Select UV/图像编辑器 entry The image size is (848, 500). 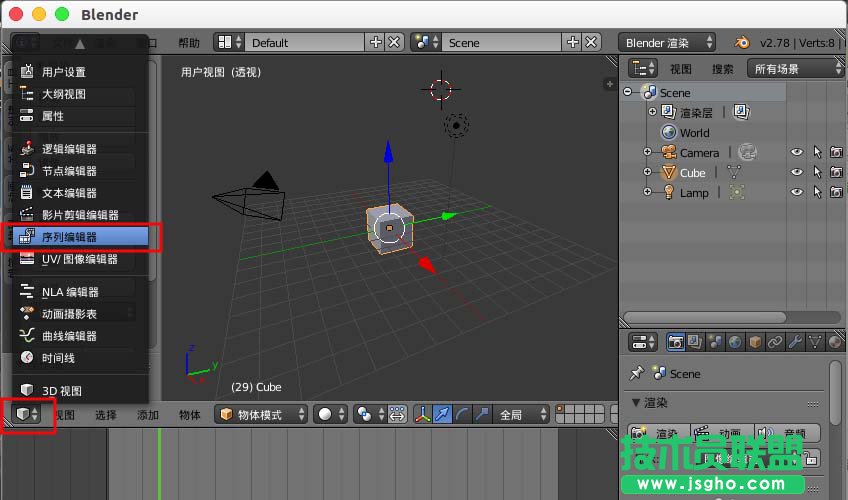pyautogui.click(x=80, y=259)
